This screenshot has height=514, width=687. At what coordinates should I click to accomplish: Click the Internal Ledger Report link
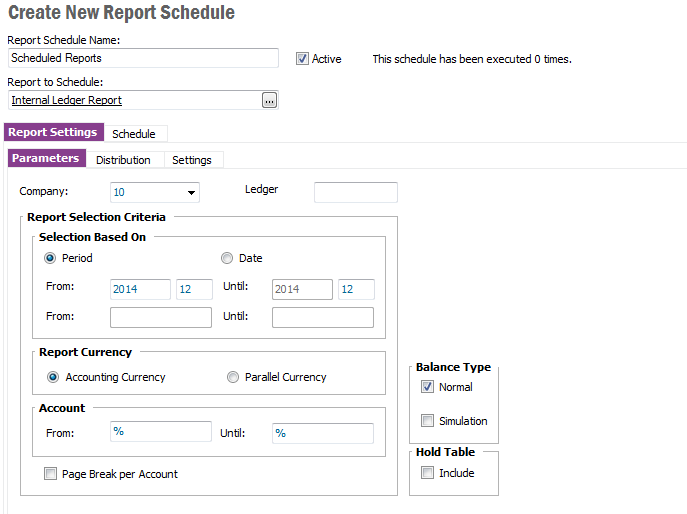(x=67, y=100)
